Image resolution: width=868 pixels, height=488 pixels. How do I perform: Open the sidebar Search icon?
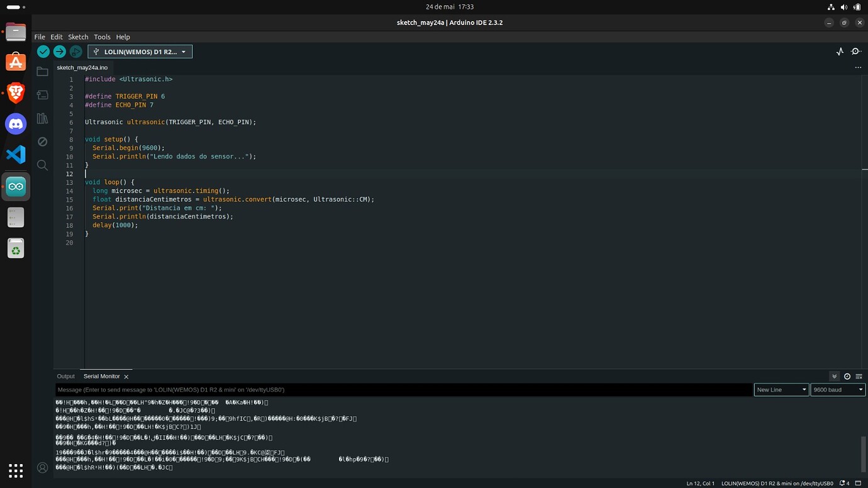(42, 165)
